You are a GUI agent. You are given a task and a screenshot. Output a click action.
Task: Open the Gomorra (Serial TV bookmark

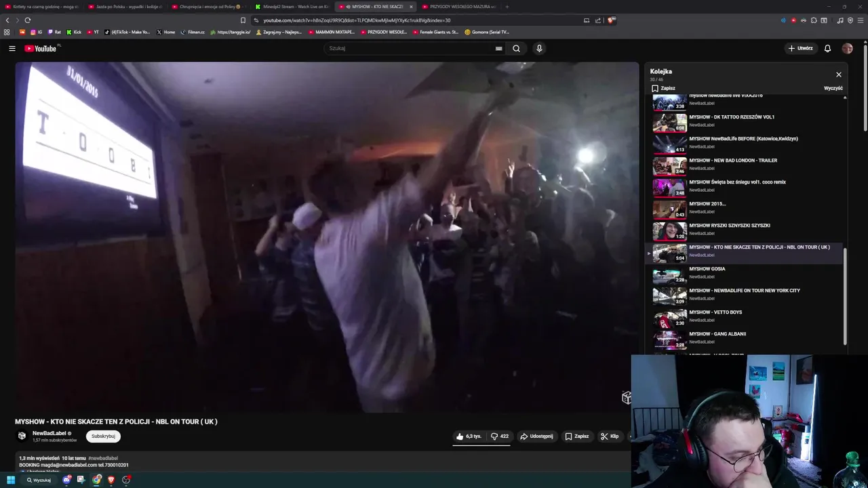tap(487, 32)
